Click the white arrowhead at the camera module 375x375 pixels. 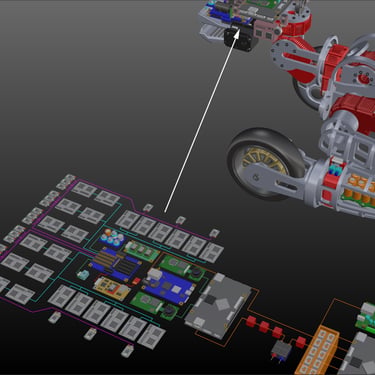click(x=236, y=34)
